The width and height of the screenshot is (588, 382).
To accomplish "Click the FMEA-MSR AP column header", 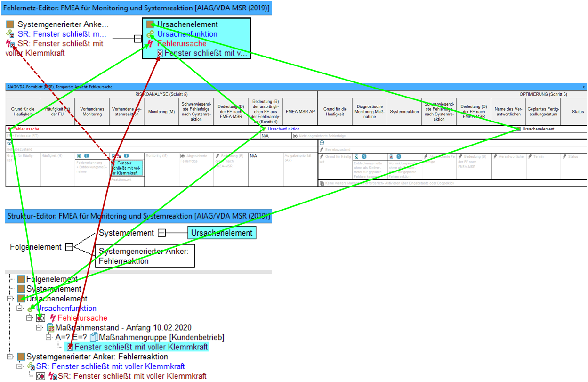I will coord(300,111).
